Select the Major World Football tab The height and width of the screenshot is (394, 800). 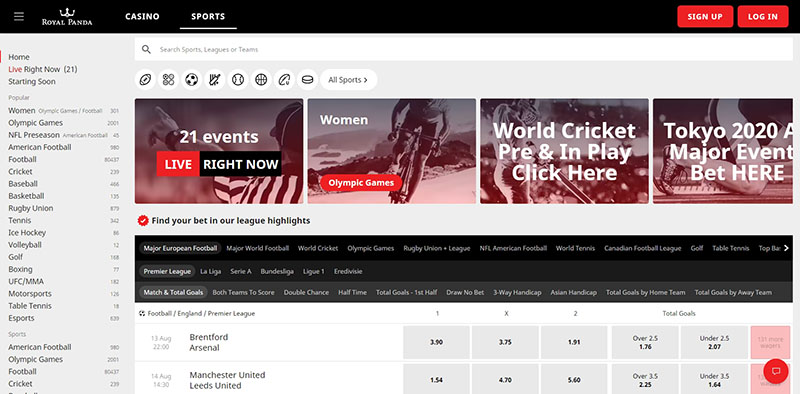coord(258,248)
